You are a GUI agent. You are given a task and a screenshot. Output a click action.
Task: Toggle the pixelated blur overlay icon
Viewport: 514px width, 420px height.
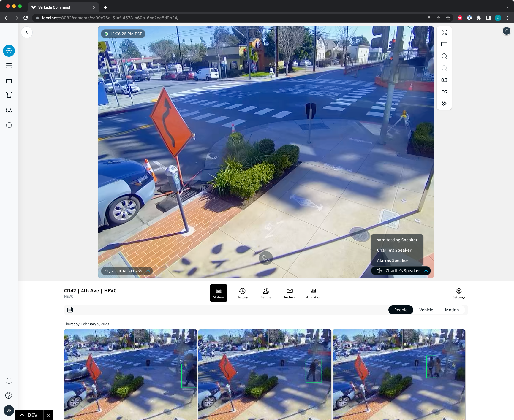pos(444,104)
